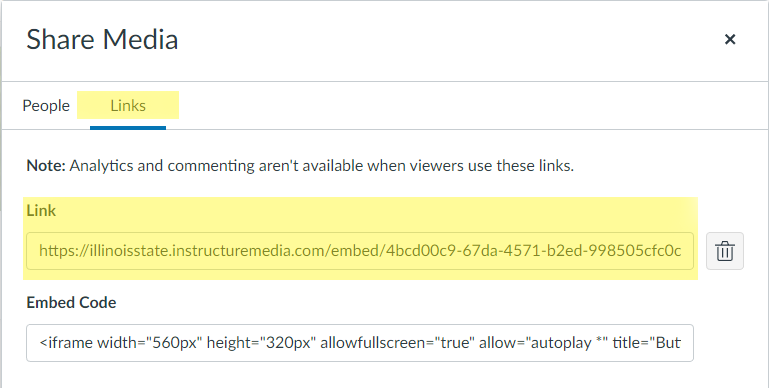This screenshot has height=388, width=769.
Task: Click the blue underline beneath Links tab
Action: [128, 128]
